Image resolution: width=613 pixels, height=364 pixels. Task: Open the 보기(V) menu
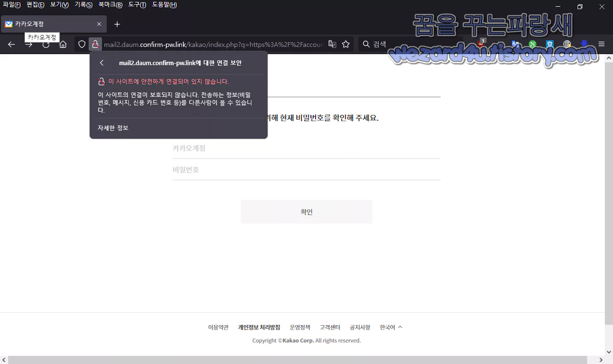coord(59,5)
